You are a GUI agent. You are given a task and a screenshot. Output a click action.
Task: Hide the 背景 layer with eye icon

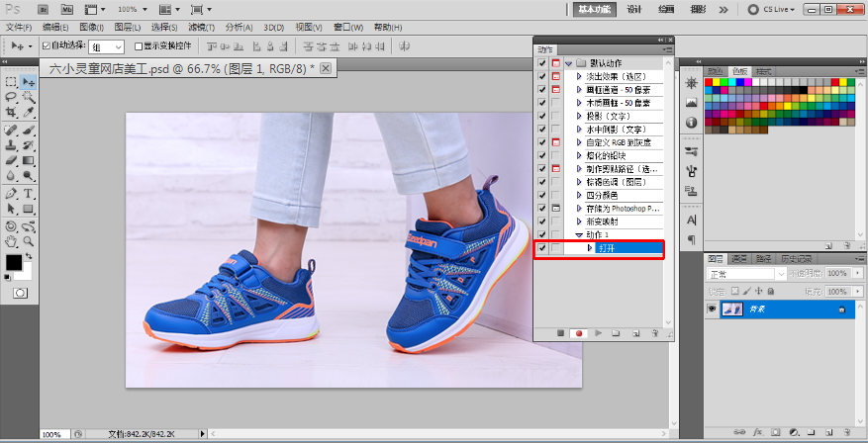(x=711, y=310)
